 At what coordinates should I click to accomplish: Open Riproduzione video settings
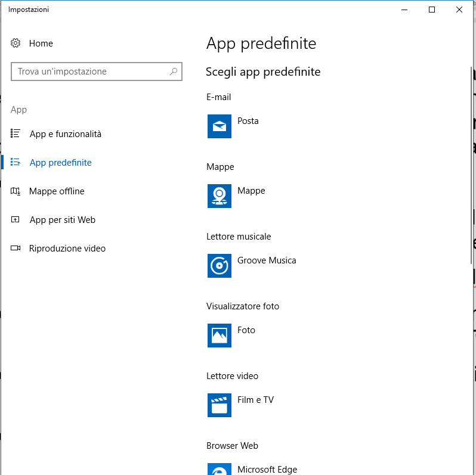click(x=67, y=249)
